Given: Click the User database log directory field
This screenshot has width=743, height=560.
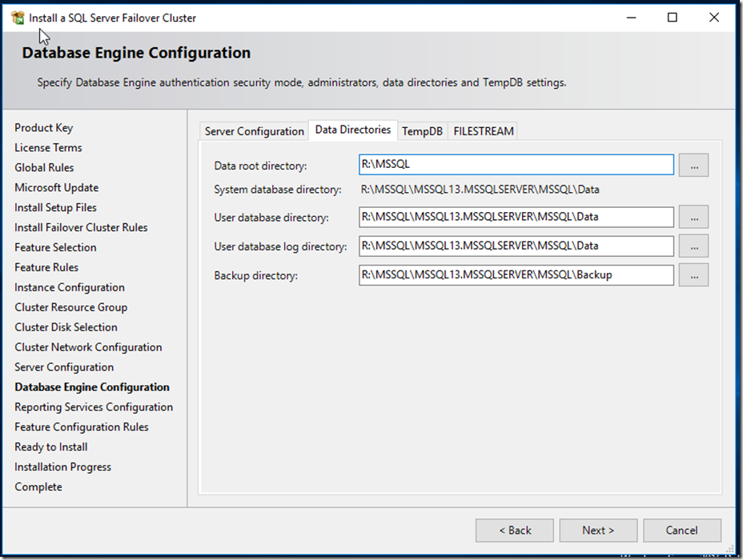Looking at the screenshot, I should [516, 246].
